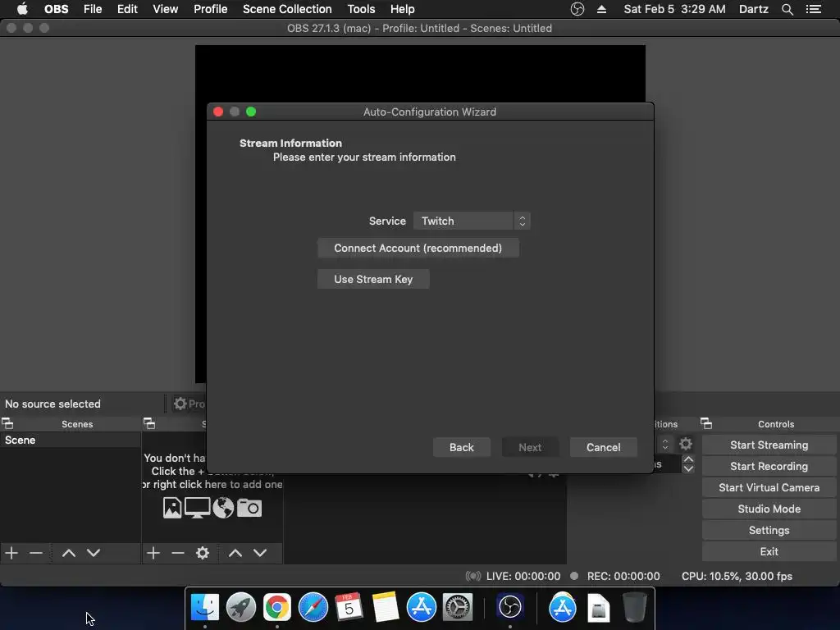Screen dimensions: 840x630
Task: Open Spotlight search magnifier icon
Action: tap(787, 9)
